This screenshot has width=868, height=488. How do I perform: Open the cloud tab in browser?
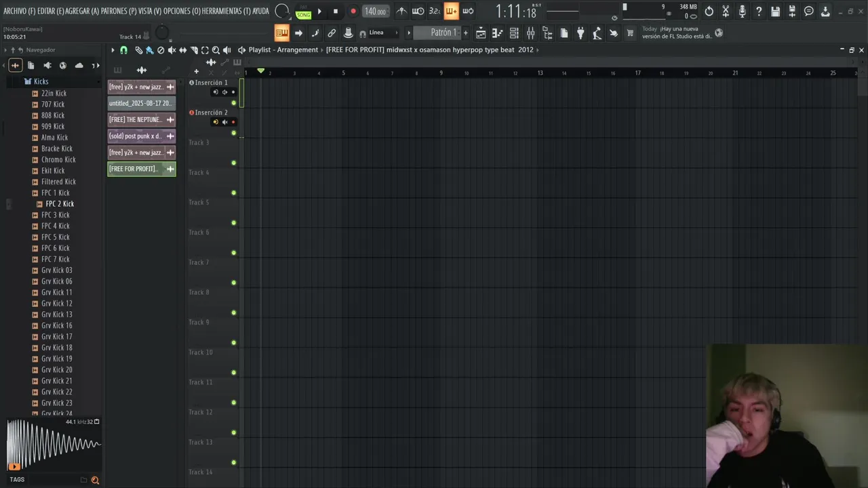tap(79, 65)
